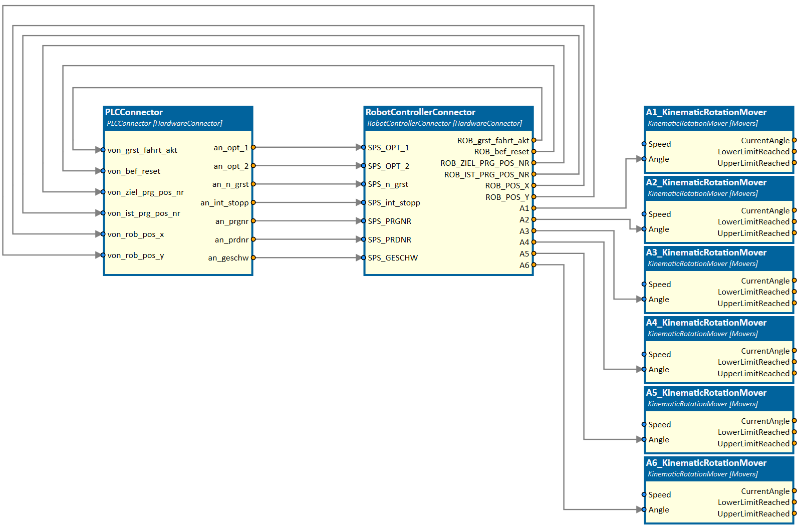Viewport: 803px width, 532px height.
Task: Click the A2 output port on RobotControllerConnector
Action: point(533,219)
